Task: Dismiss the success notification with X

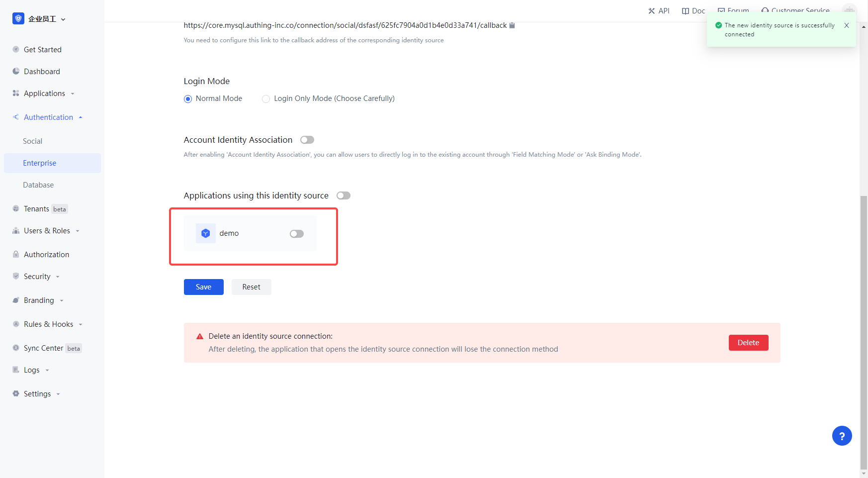Action: click(847, 25)
